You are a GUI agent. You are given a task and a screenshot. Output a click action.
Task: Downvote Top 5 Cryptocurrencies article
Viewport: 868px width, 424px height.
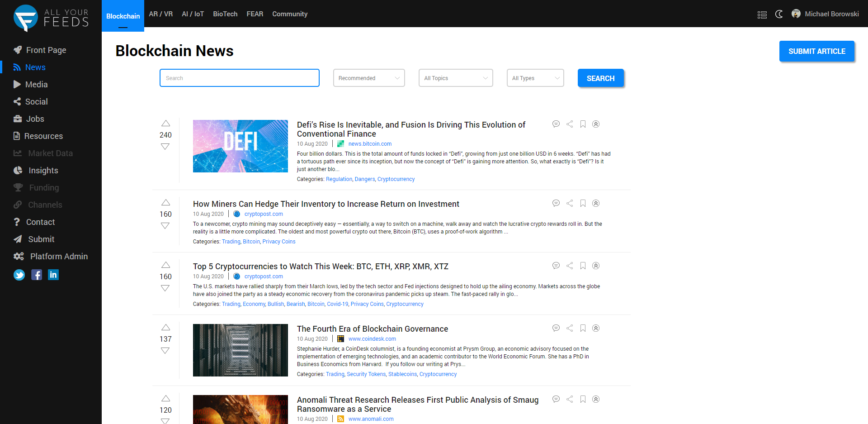coord(165,288)
